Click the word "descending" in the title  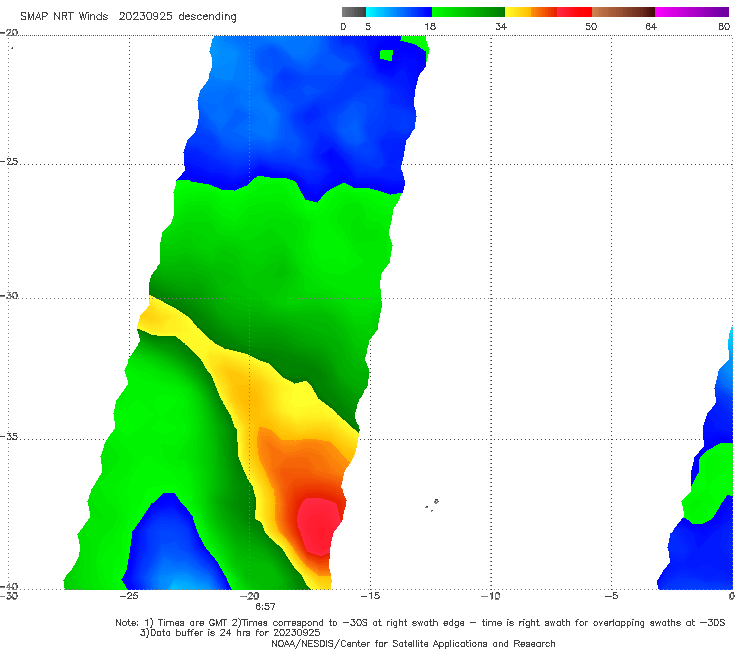point(208,17)
